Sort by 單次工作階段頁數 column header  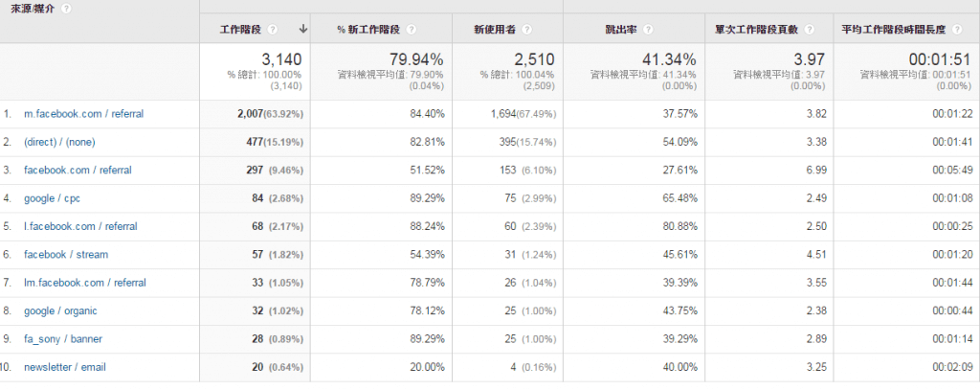pyautogui.click(x=758, y=30)
